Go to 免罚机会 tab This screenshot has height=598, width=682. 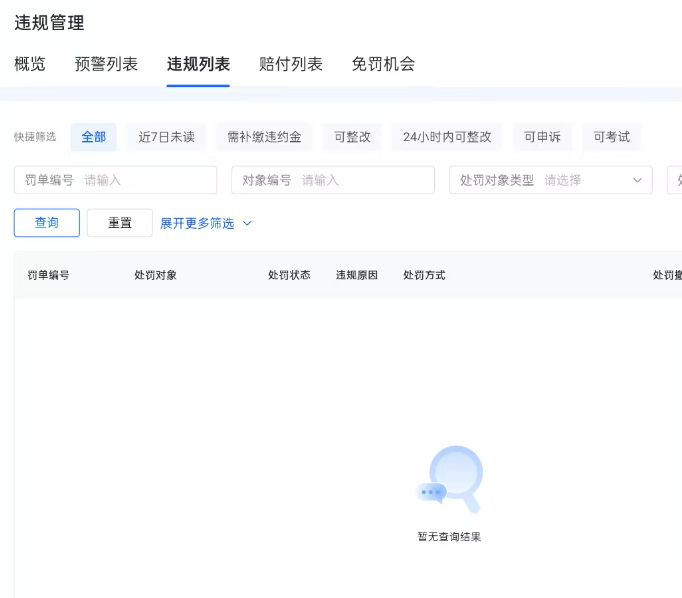click(x=383, y=64)
